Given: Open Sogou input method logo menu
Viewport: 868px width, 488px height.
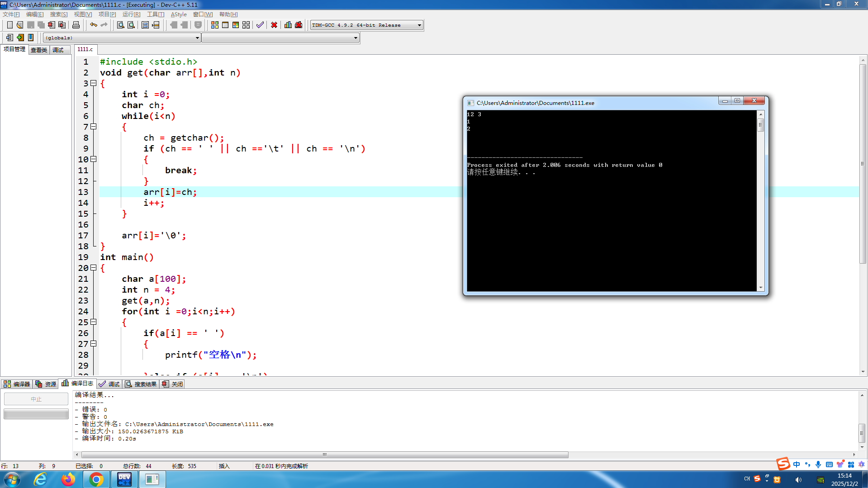Looking at the screenshot, I should coord(783,464).
